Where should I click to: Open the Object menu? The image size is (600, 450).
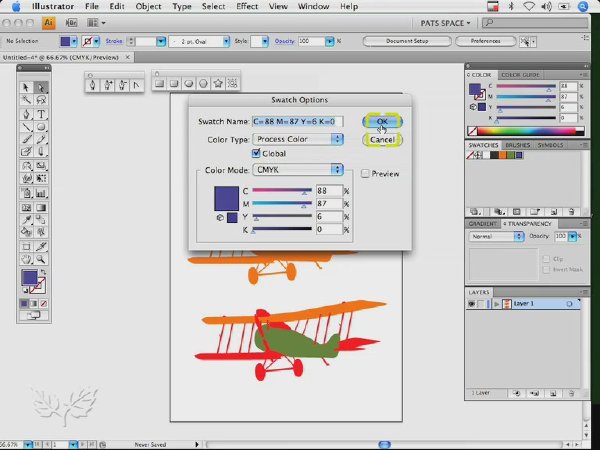tap(148, 7)
